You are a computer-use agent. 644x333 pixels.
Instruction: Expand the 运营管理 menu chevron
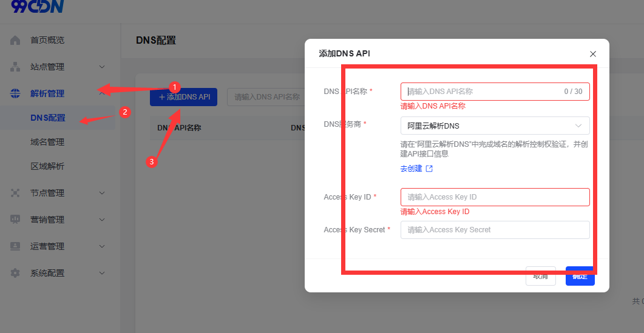(x=102, y=246)
